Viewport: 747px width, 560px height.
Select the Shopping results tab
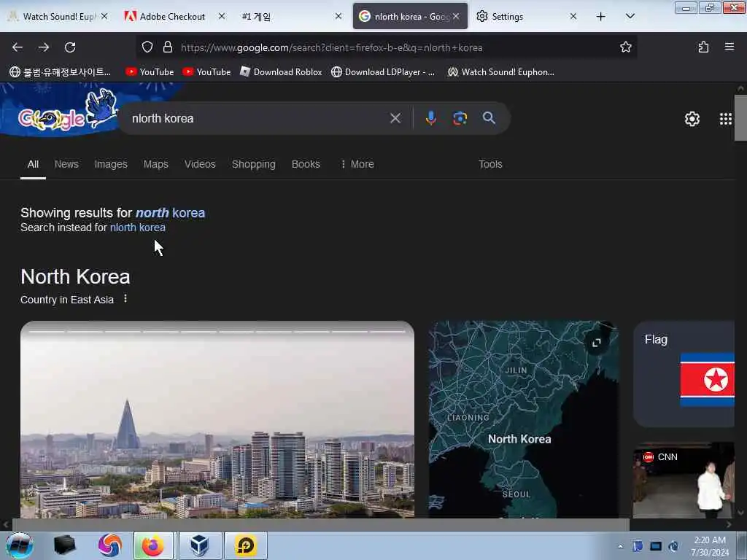click(x=253, y=164)
